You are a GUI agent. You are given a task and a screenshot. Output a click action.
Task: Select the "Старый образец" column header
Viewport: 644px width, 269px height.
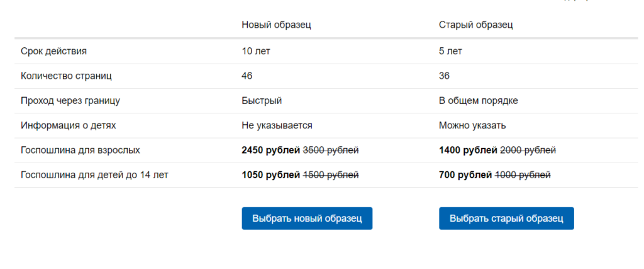click(x=475, y=25)
